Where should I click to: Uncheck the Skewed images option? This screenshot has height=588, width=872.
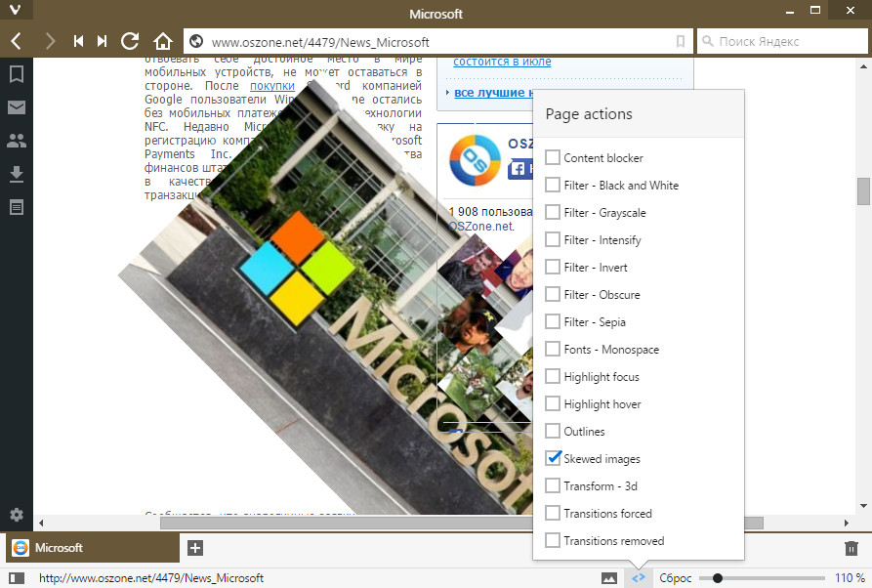pyautogui.click(x=553, y=458)
